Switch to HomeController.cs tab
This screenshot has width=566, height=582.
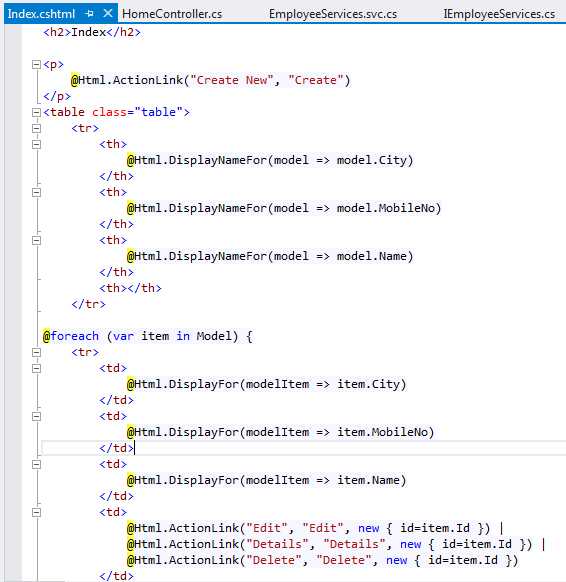172,14
